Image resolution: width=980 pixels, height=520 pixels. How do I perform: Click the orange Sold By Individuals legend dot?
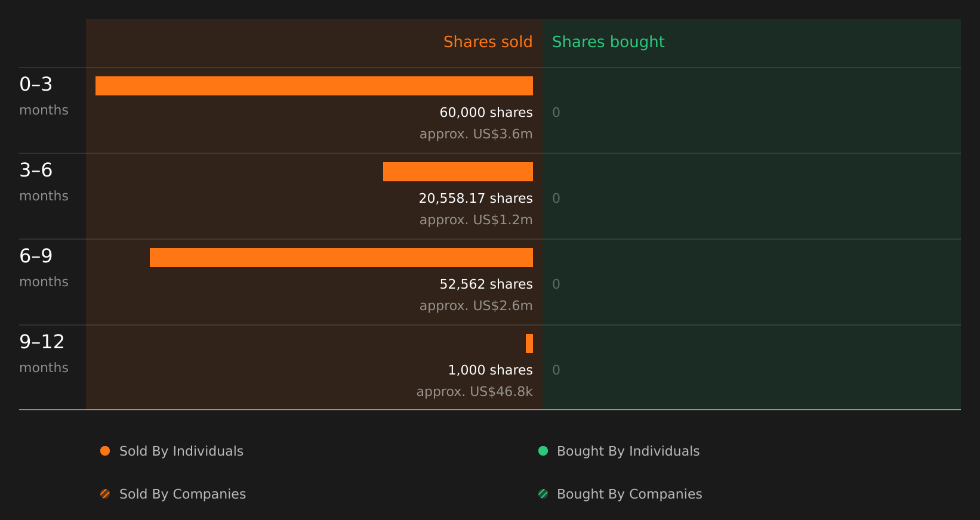point(105,451)
